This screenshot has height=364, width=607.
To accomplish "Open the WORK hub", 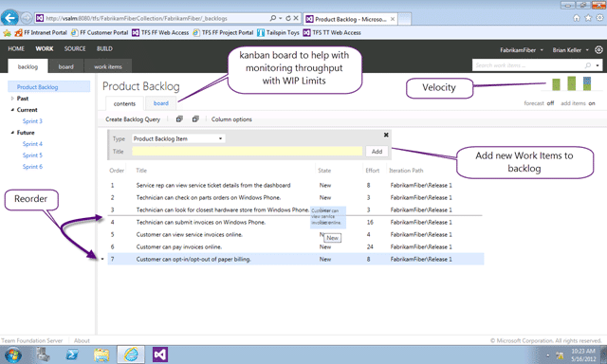I will 45,48.
